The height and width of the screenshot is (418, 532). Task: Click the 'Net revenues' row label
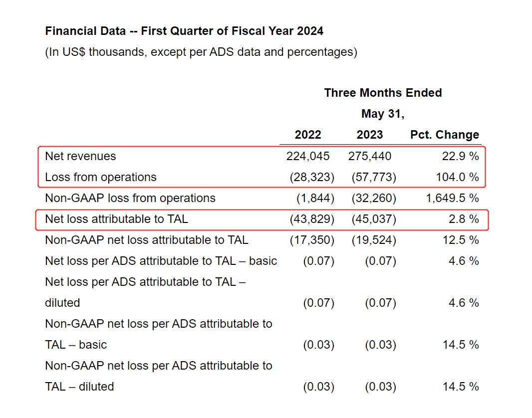tap(80, 156)
